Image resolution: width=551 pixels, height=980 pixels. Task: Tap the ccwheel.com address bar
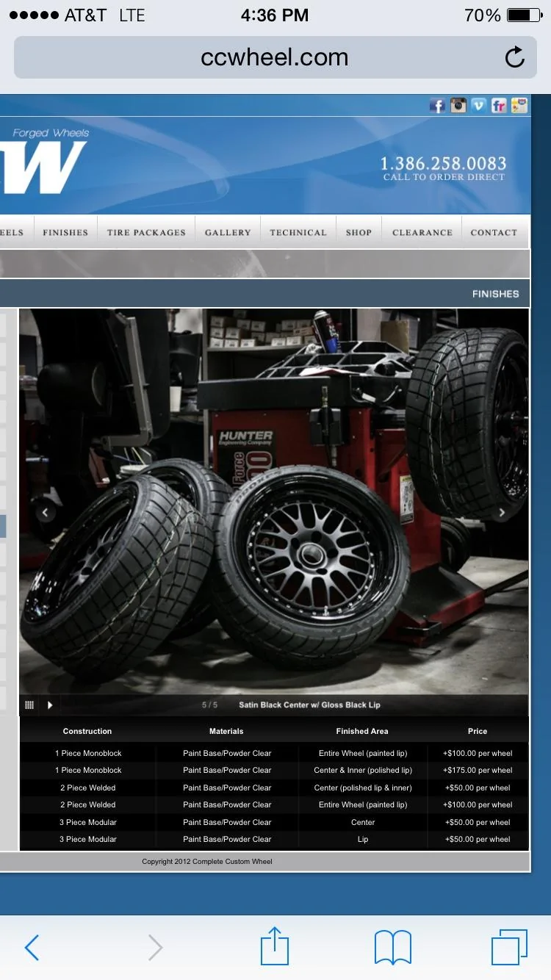(275, 57)
